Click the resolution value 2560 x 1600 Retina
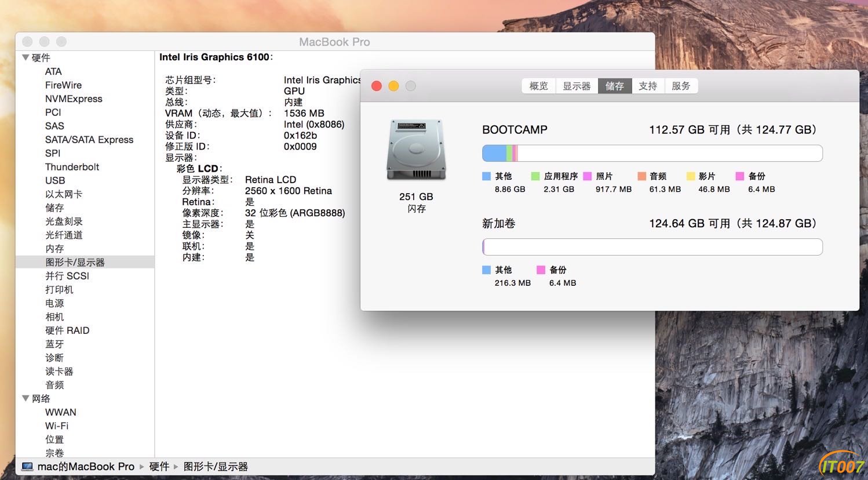This screenshot has width=868, height=480. [289, 191]
